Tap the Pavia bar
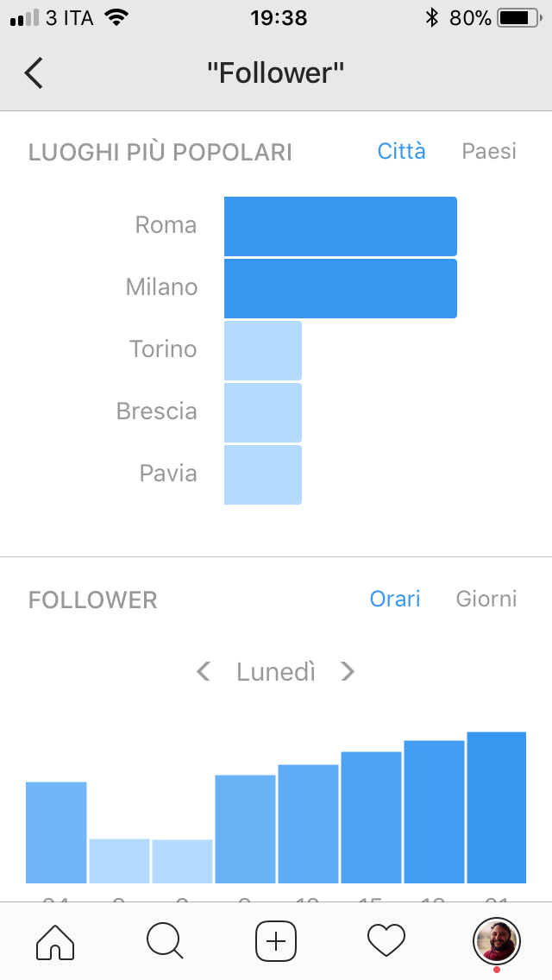The width and height of the screenshot is (552, 980). coord(263,475)
